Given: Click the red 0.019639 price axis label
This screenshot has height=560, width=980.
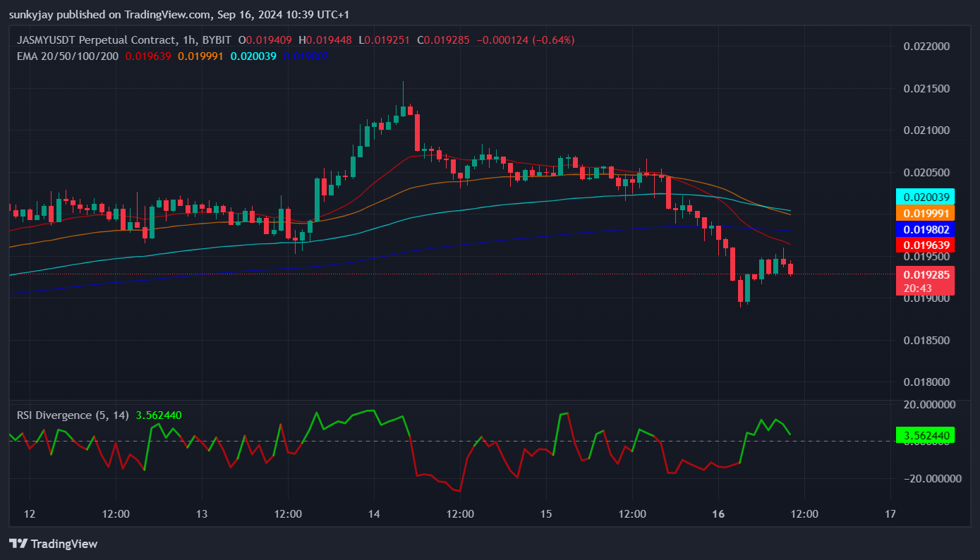Looking at the screenshot, I should [x=925, y=245].
